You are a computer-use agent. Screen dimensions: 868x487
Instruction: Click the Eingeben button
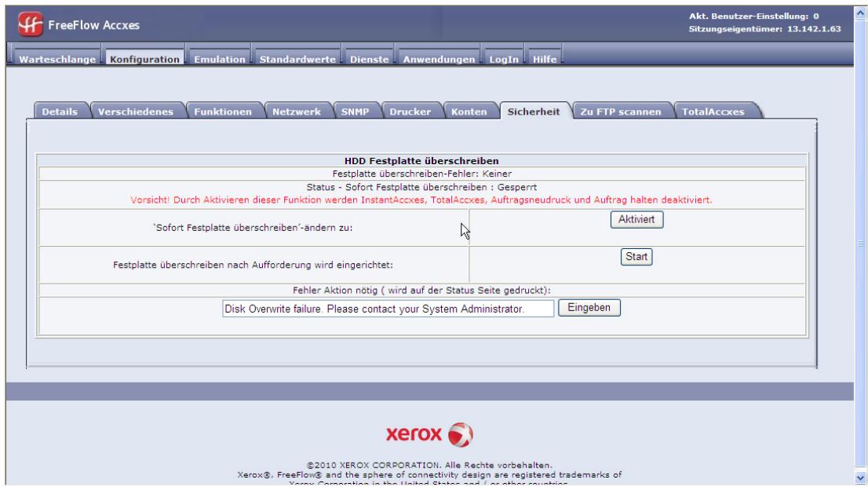(x=589, y=307)
